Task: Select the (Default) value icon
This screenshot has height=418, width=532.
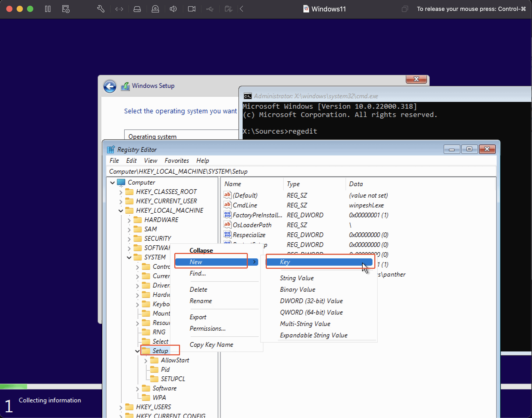Action: tap(227, 195)
